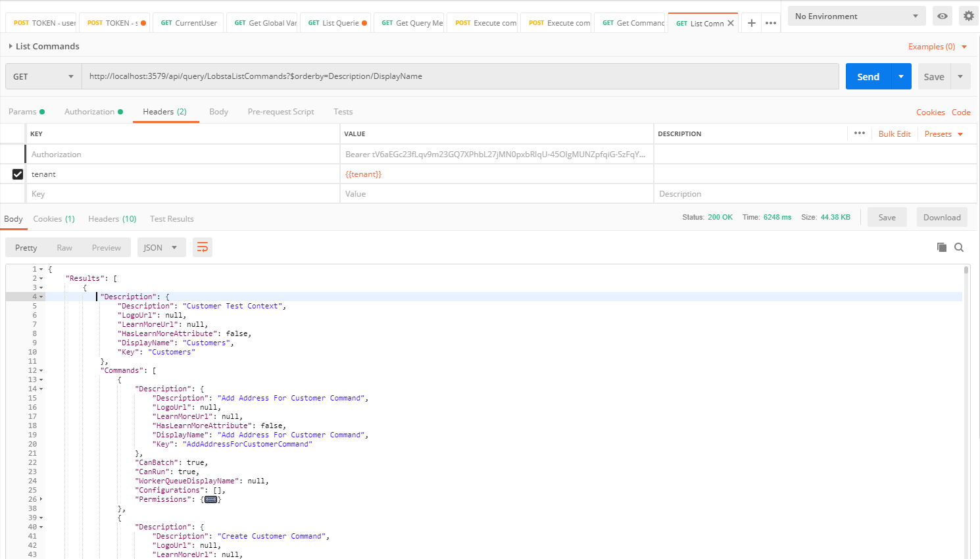
Task: Open the Bulk Edit link
Action: tap(894, 134)
